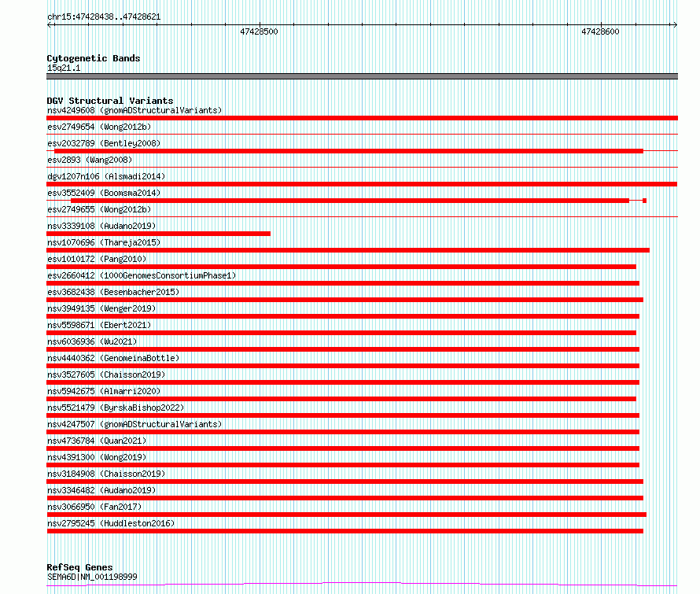Click the DGV Structural Variants track heading

[110, 101]
